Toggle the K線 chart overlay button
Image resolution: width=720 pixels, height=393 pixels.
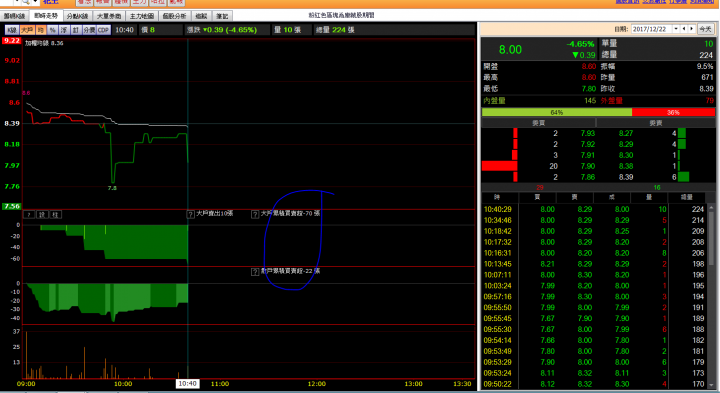pyautogui.click(x=12, y=30)
